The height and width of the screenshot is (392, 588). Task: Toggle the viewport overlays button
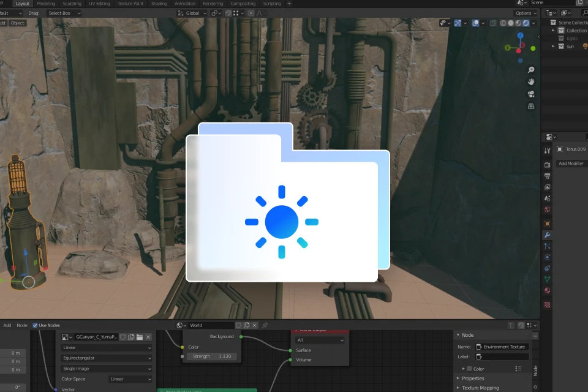(x=475, y=23)
